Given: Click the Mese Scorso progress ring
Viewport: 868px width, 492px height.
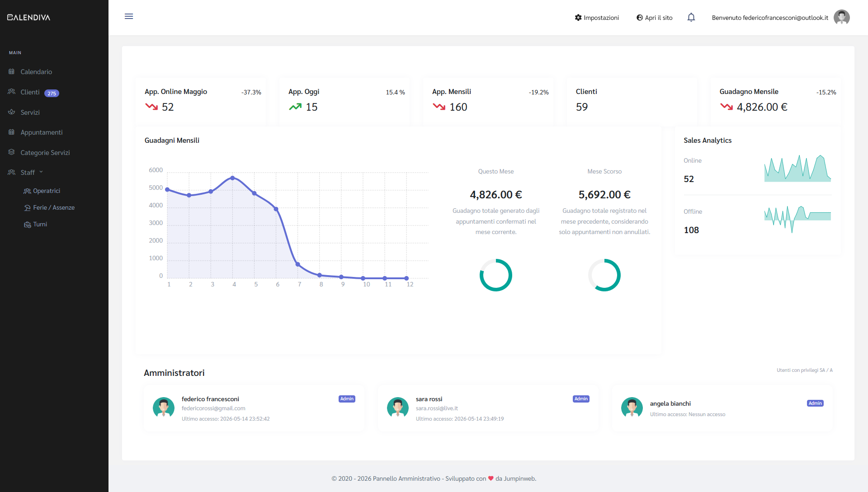Looking at the screenshot, I should [604, 275].
